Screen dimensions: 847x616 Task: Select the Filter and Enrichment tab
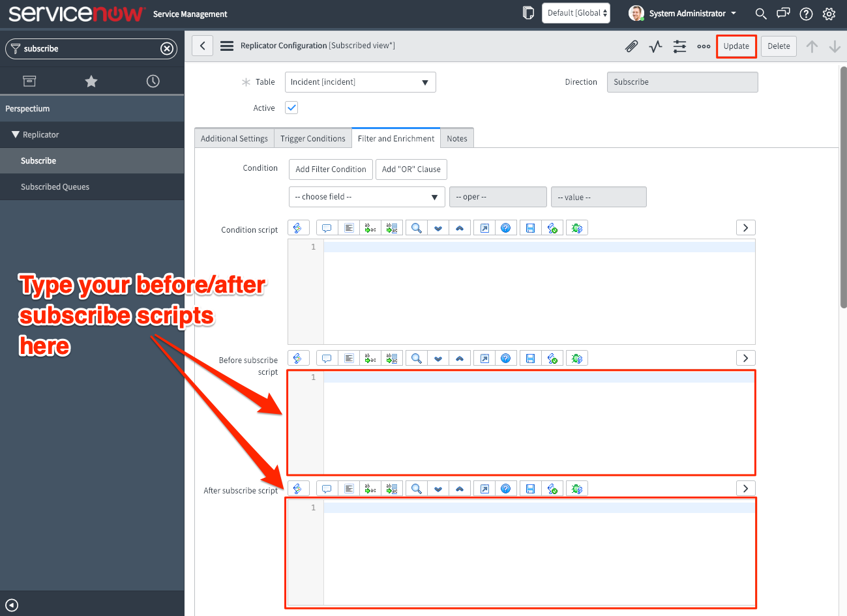tap(396, 138)
